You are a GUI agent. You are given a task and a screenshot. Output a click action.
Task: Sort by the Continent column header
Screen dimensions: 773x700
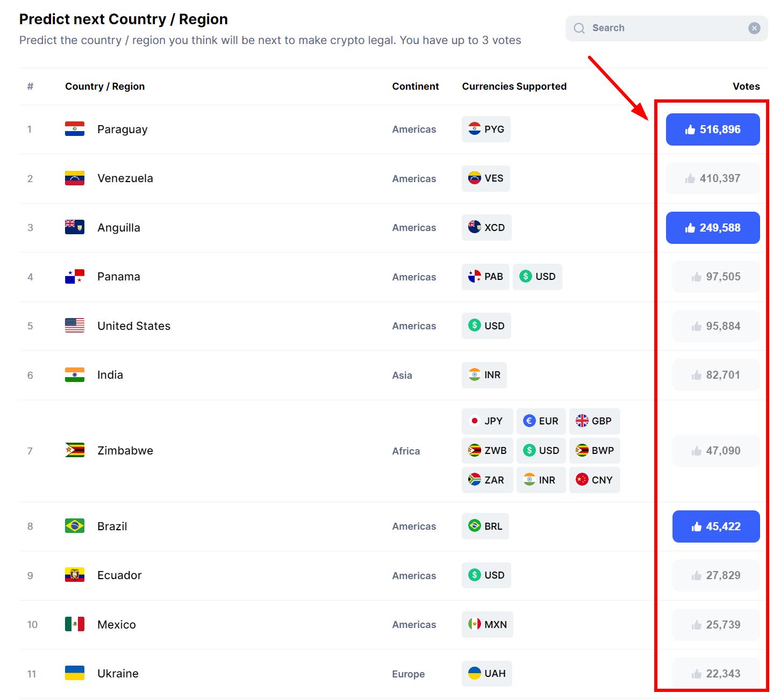[416, 86]
